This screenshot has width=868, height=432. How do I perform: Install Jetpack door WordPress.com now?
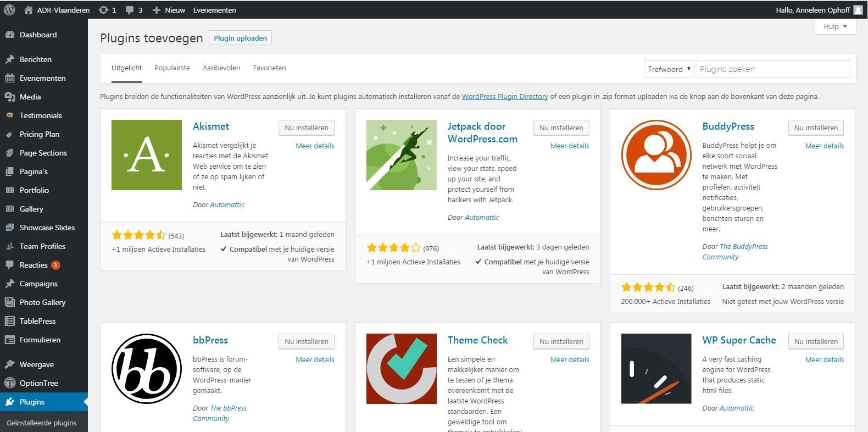point(561,128)
